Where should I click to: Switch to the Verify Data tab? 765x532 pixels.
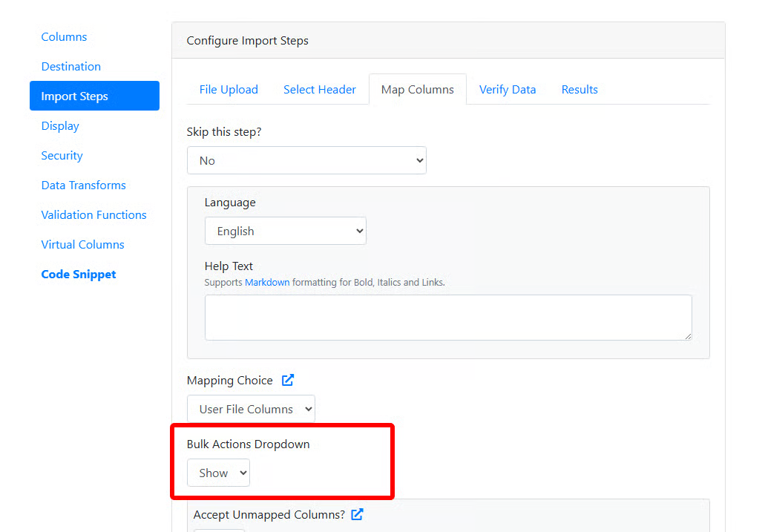[x=508, y=89]
